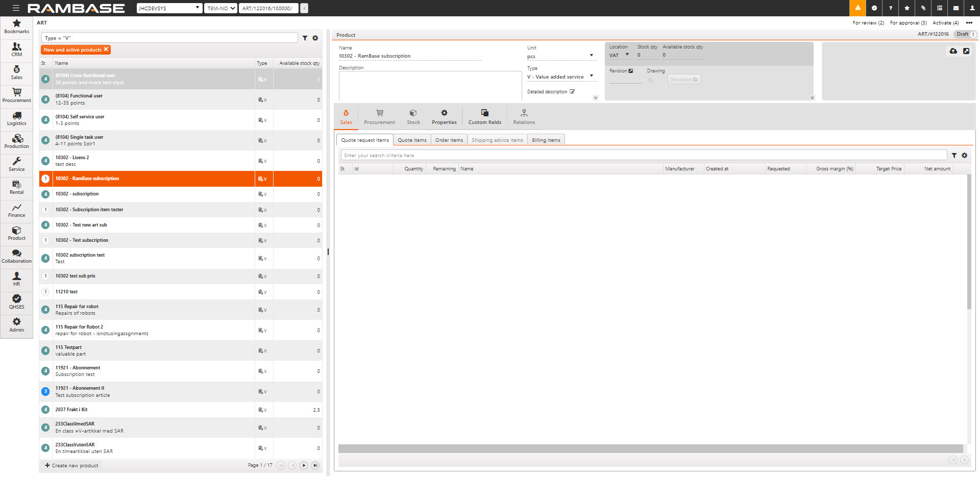Screen dimensions: 980x478
Task: Open the Billing items tab
Action: pos(546,140)
